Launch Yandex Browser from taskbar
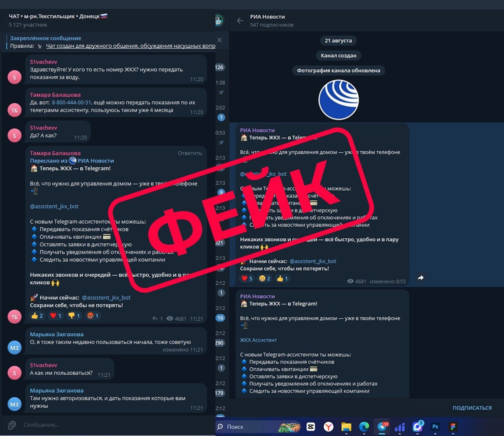 (328, 427)
